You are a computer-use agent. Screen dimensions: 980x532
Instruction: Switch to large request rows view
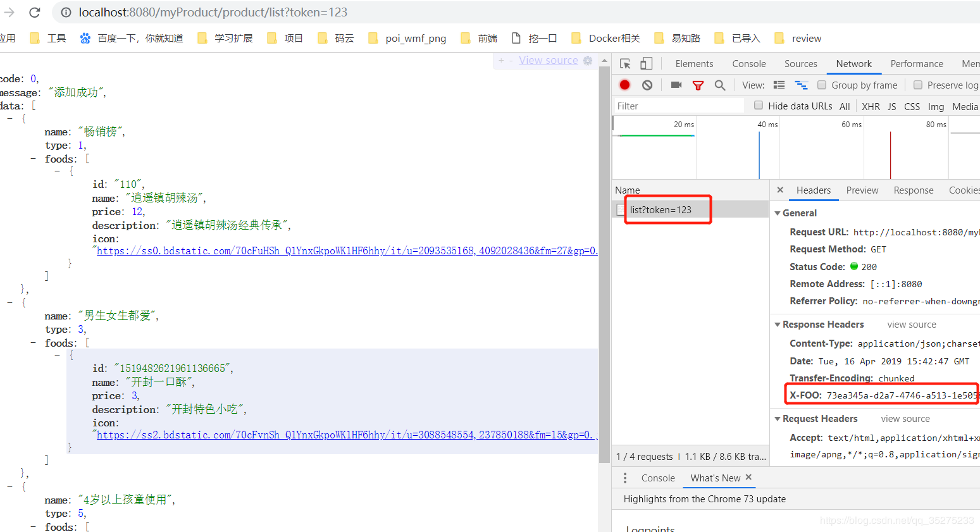click(779, 85)
